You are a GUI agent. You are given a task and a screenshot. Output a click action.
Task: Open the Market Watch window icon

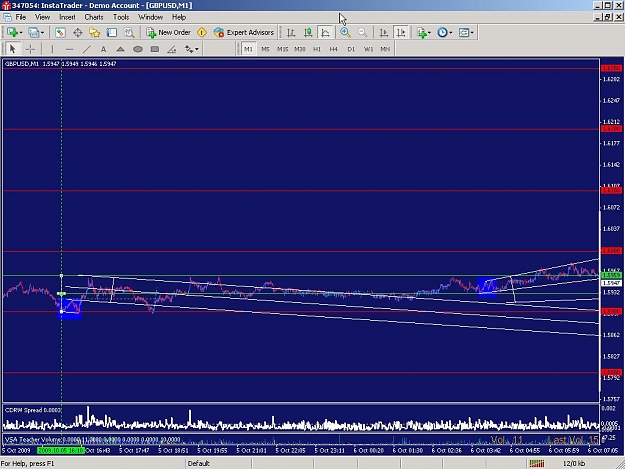coord(60,33)
